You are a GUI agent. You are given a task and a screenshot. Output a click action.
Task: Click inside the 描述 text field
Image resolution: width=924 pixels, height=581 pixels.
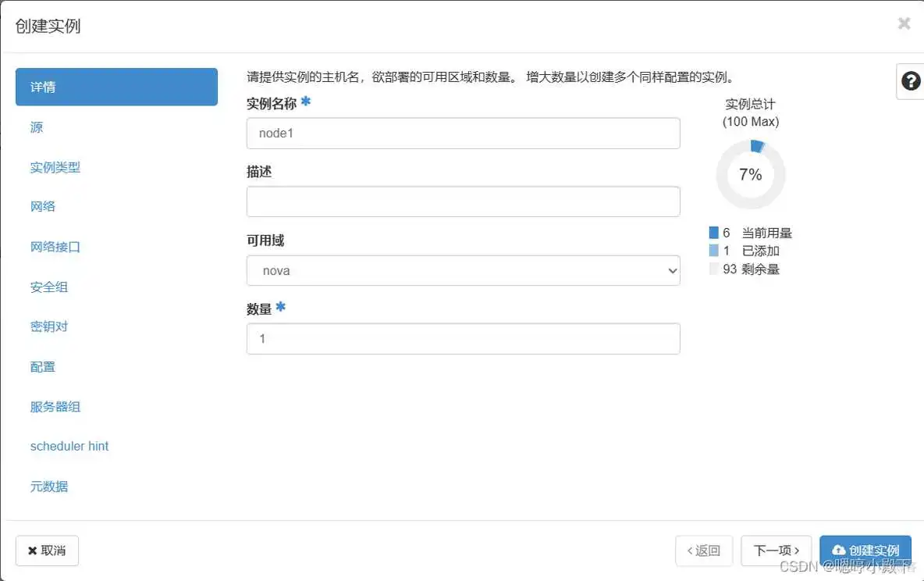[x=464, y=201]
